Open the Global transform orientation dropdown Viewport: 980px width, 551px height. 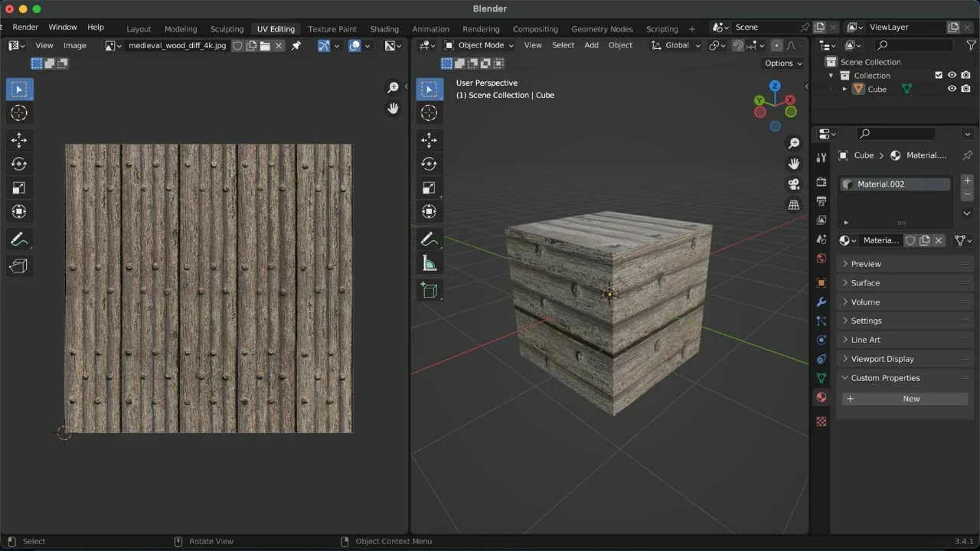pyautogui.click(x=676, y=45)
